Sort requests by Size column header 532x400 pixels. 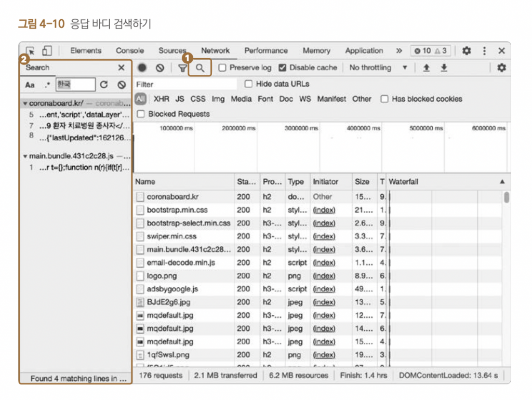pyautogui.click(x=364, y=182)
